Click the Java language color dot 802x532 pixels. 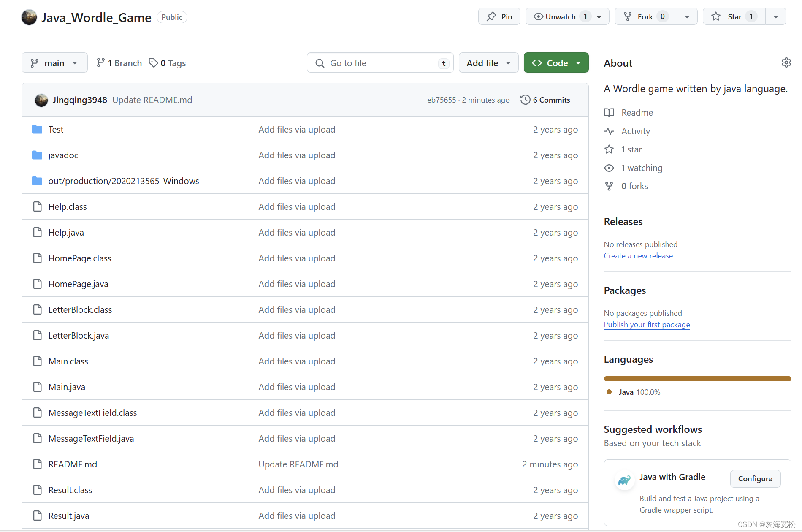pos(609,392)
